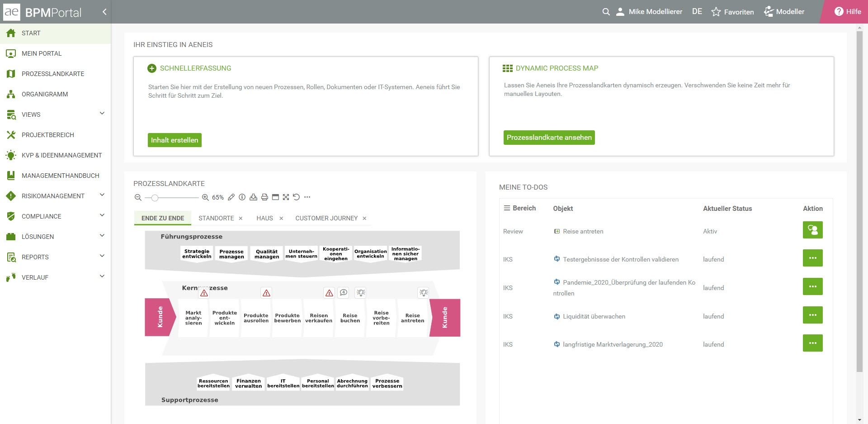The height and width of the screenshot is (424, 868).
Task: Click the Inhalt erstellen button
Action: click(x=175, y=140)
